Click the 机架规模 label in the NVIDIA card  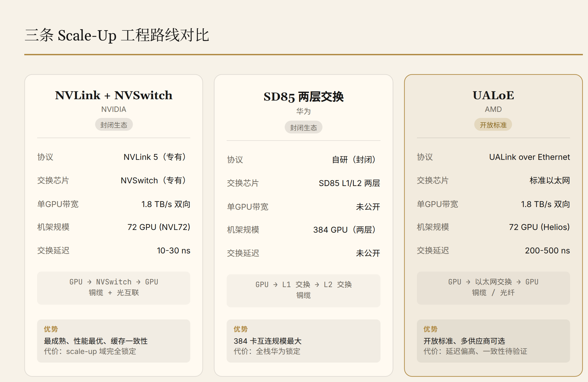pyautogui.click(x=53, y=227)
